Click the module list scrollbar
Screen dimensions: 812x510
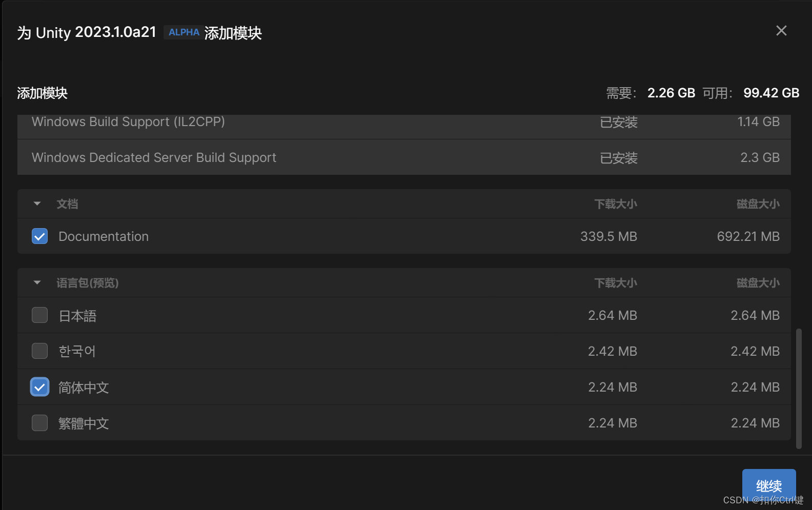[x=799, y=389]
